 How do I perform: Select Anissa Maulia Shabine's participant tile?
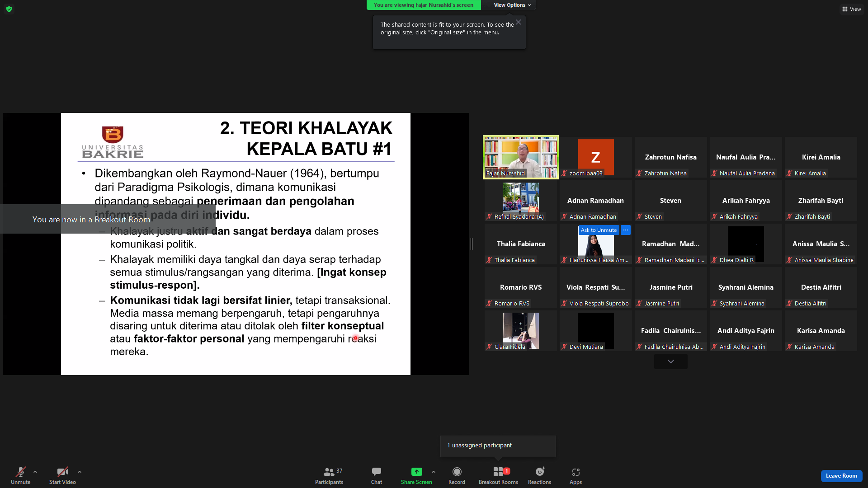[821, 244]
